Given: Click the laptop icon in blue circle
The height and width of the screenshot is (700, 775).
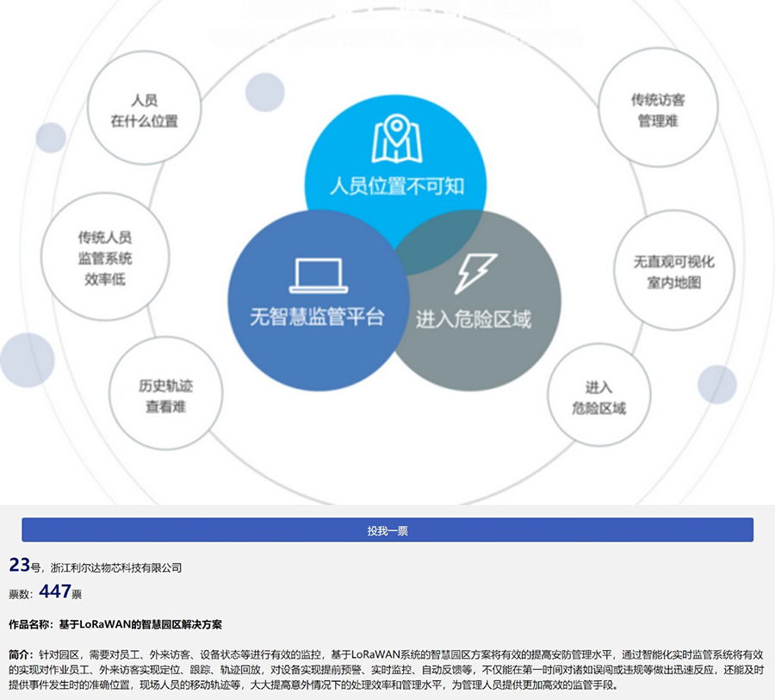Looking at the screenshot, I should 319,276.
